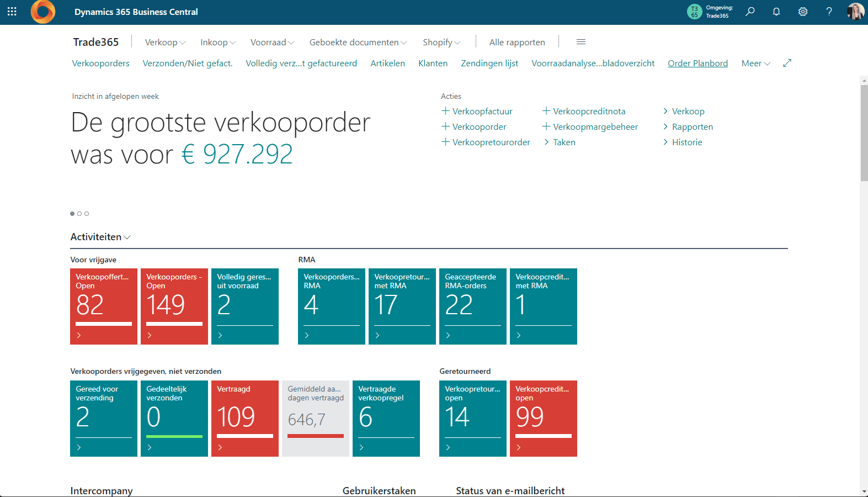This screenshot has height=497, width=868.
Task: Select third headline carousel dot
Action: [87, 214]
